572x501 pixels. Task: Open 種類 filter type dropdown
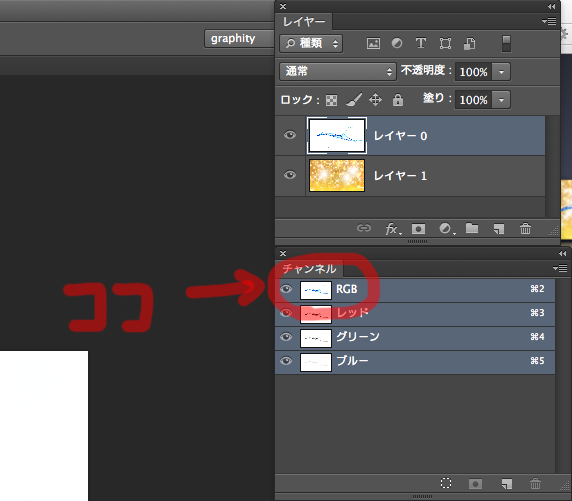point(311,43)
